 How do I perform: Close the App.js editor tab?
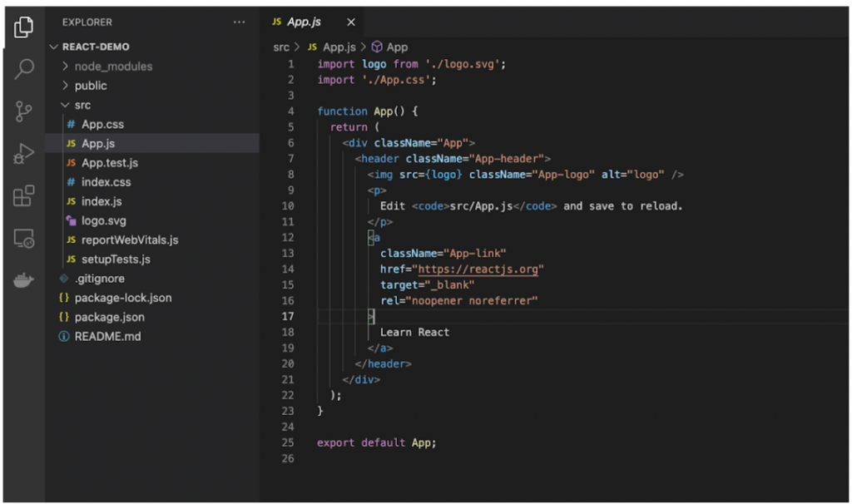tap(351, 22)
